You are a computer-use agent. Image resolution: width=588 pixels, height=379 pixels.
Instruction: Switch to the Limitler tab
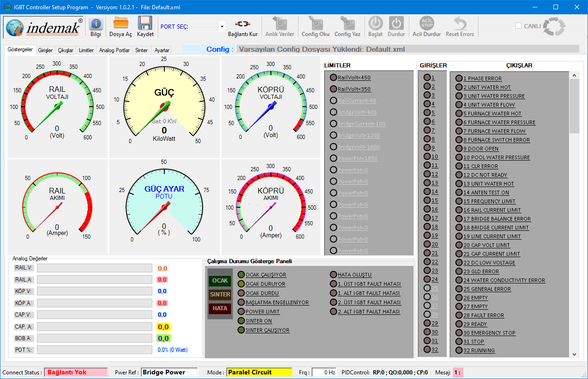tap(86, 50)
